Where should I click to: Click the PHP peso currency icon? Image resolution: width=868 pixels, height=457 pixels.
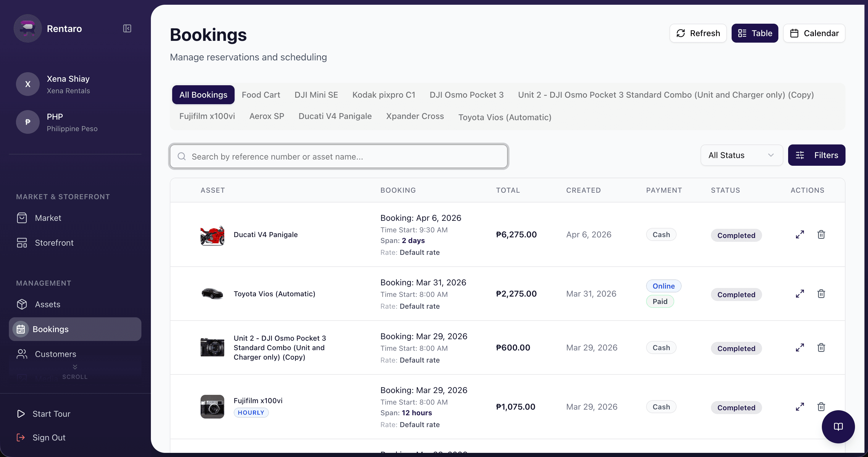tap(28, 122)
